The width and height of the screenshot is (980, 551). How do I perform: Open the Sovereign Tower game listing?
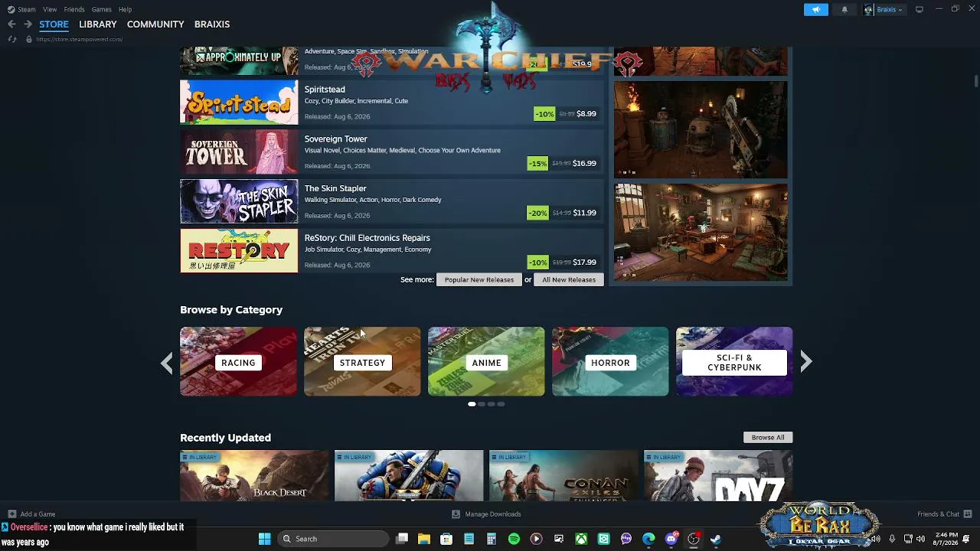click(392, 152)
